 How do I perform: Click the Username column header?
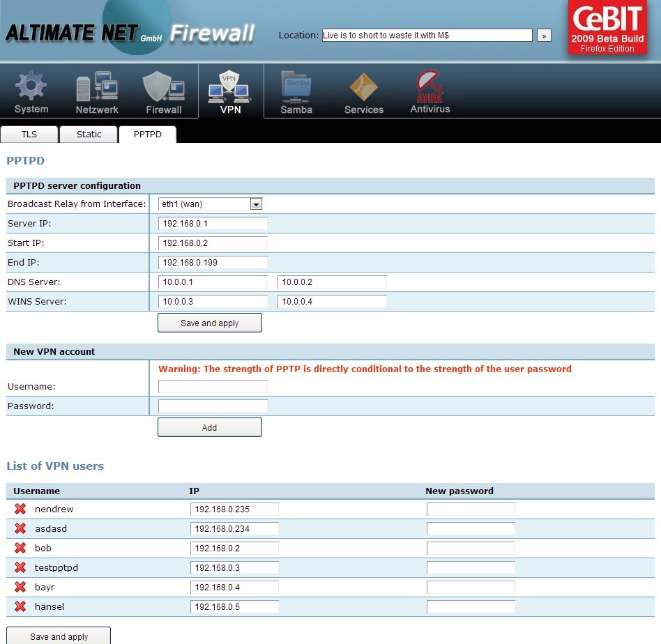(36, 491)
